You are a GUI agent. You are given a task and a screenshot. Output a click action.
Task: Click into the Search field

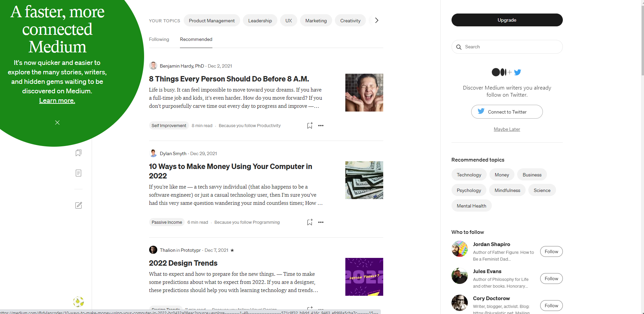click(x=507, y=47)
